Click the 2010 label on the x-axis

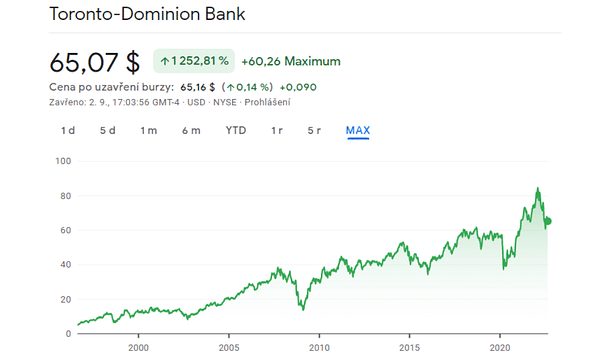(319, 348)
